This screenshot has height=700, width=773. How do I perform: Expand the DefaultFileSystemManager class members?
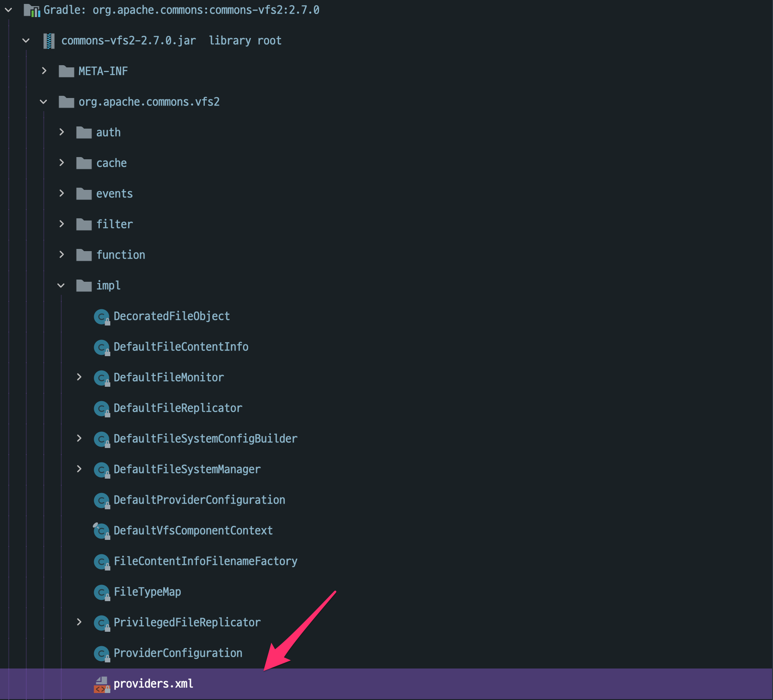click(x=79, y=469)
